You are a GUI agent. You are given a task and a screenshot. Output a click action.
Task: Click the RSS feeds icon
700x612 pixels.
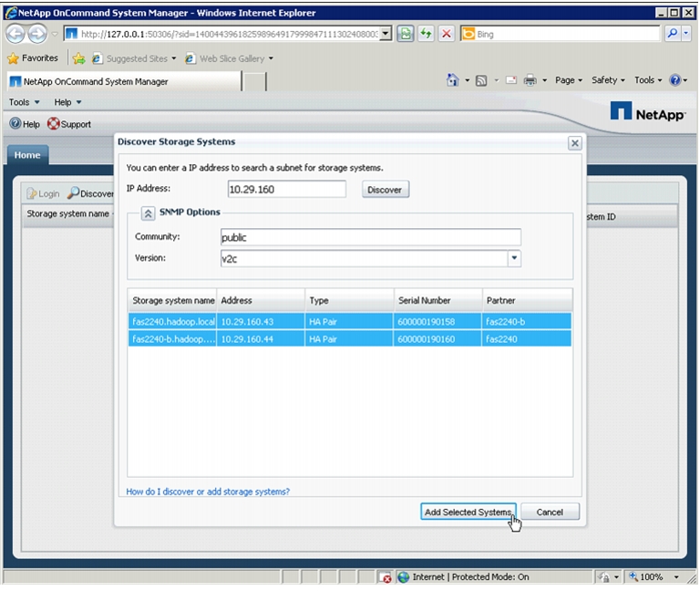(x=481, y=80)
